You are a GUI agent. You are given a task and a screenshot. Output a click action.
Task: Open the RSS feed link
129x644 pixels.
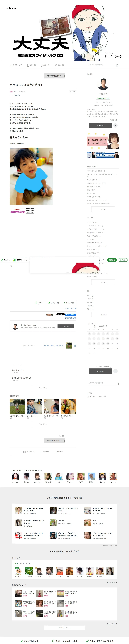click(89, 393)
